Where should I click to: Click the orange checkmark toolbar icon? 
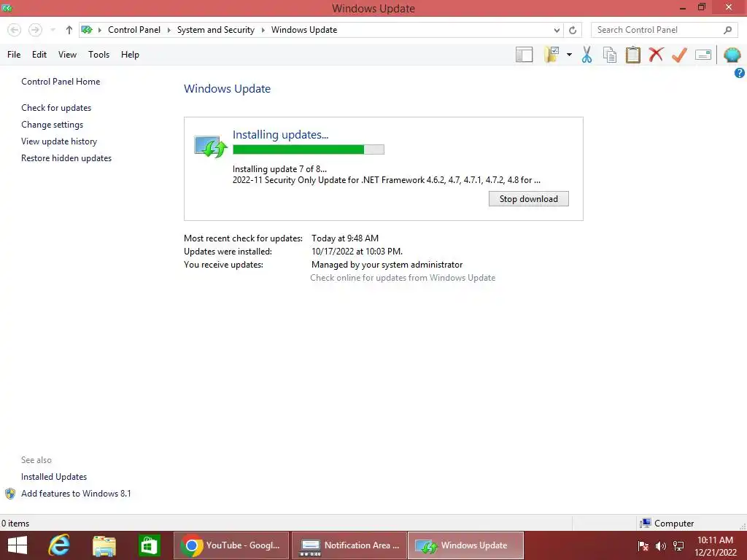point(679,55)
